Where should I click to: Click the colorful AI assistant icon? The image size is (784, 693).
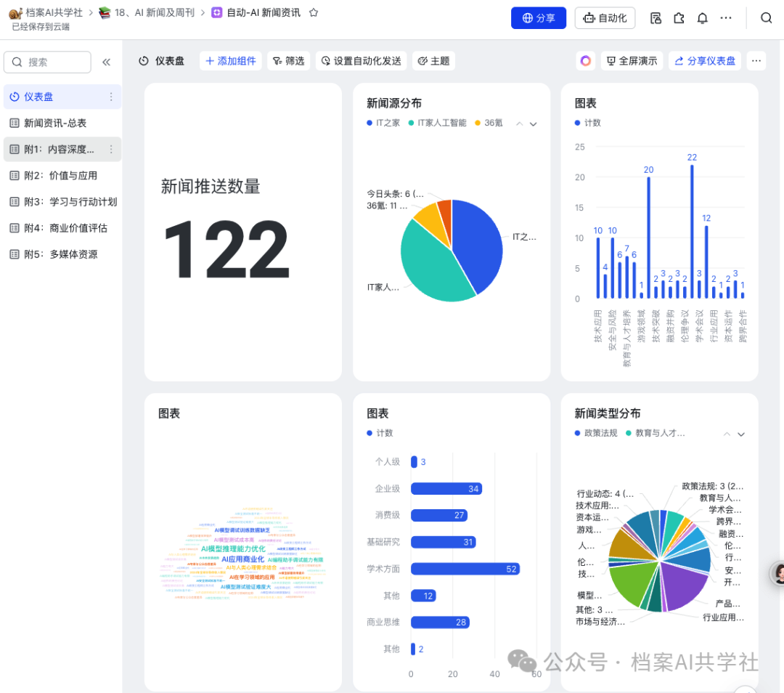click(586, 61)
